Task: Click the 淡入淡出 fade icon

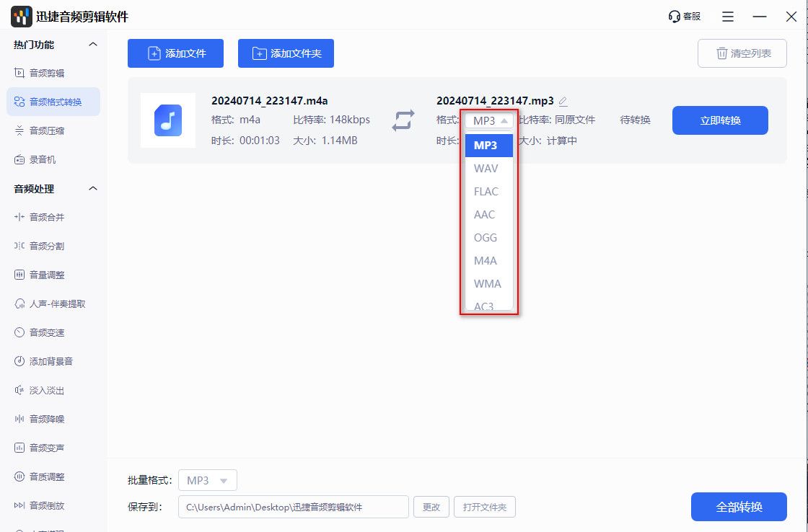Action: click(x=19, y=391)
